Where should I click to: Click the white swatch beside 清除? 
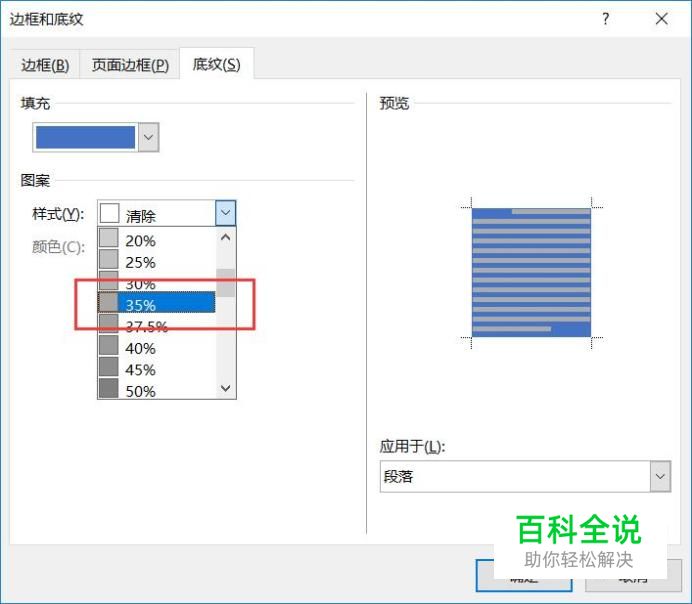[109, 213]
